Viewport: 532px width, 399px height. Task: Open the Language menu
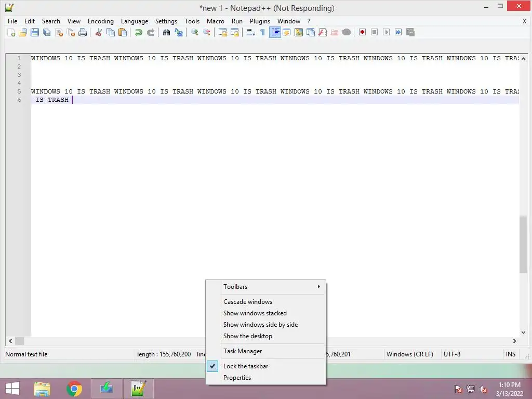point(135,21)
